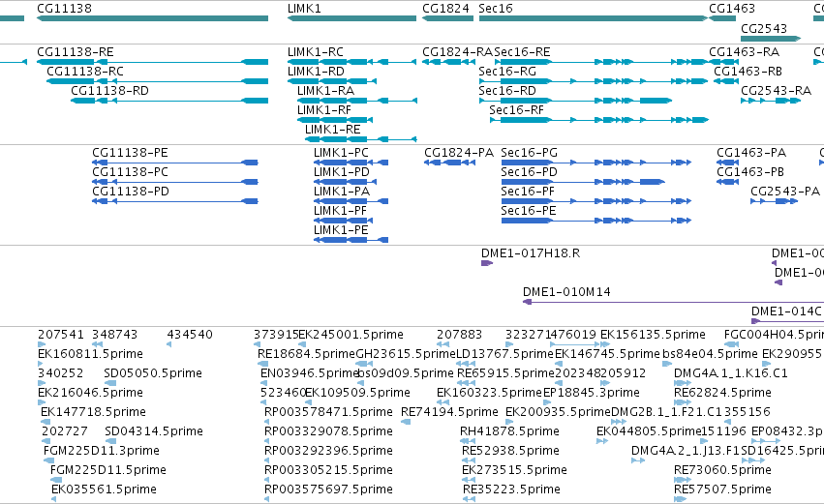Image resolution: width=824 pixels, height=504 pixels.
Task: Click the RP003578471.5prime EST
Action: coord(328,413)
